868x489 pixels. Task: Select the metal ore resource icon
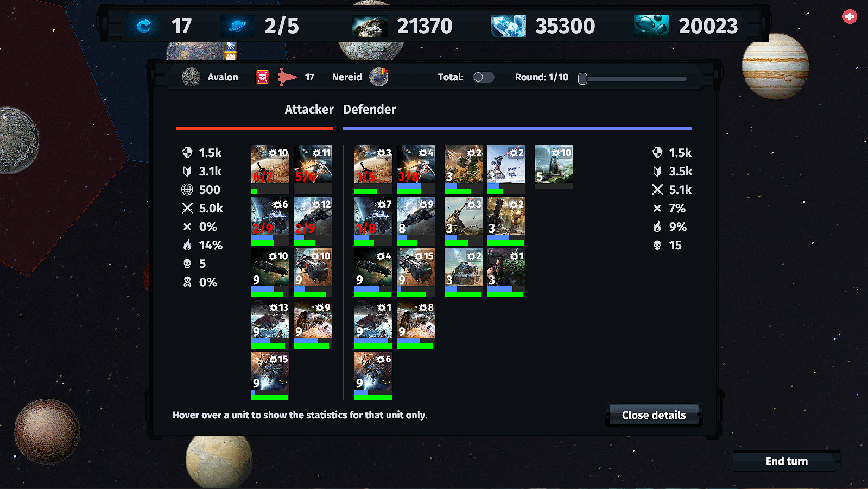370,26
